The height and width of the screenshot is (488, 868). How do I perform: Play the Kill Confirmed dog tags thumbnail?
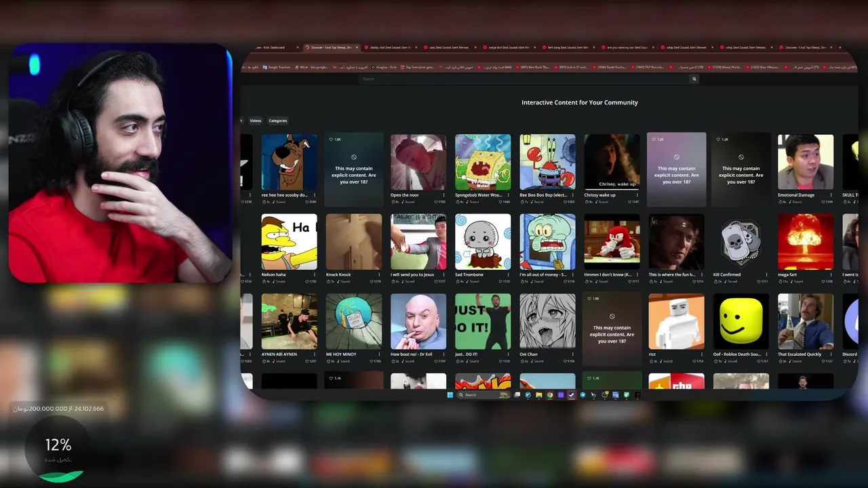click(x=741, y=242)
